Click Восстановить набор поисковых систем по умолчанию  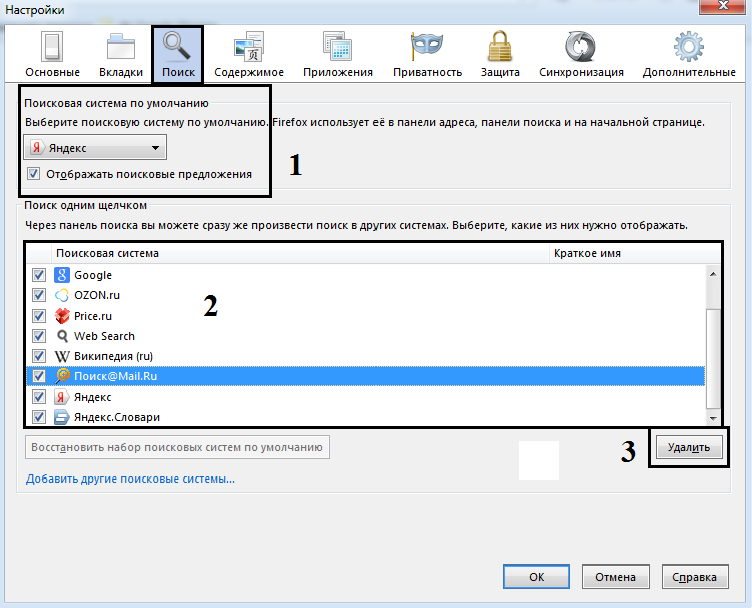coord(177,447)
